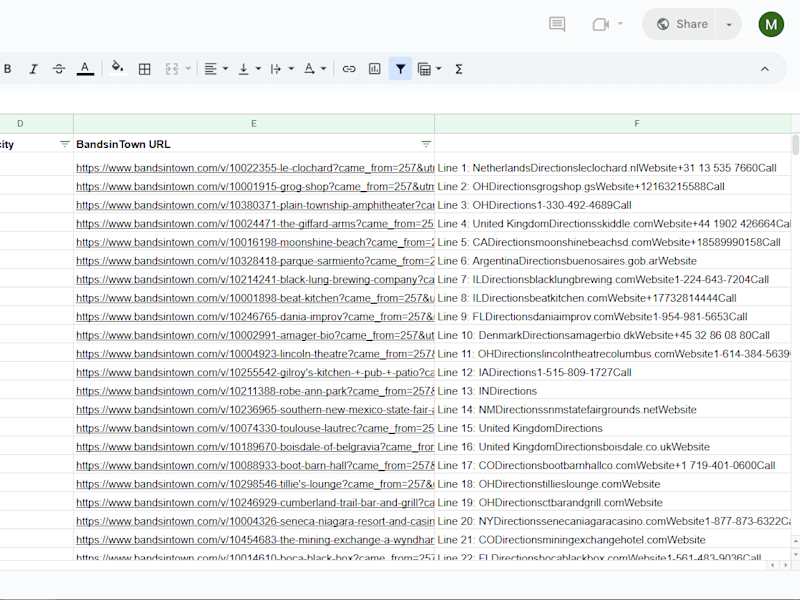This screenshot has width=800, height=600.
Task: Expand merge cells options arrow
Action: point(188,69)
